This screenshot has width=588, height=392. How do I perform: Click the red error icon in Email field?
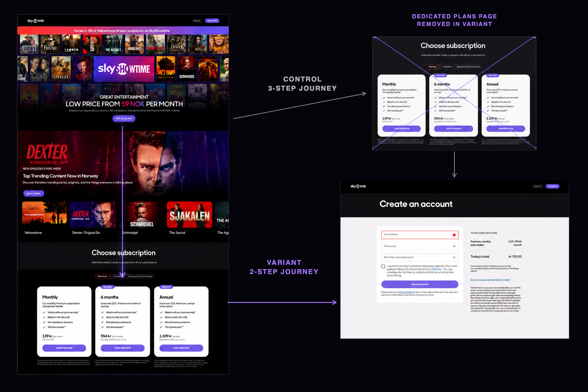[454, 235]
